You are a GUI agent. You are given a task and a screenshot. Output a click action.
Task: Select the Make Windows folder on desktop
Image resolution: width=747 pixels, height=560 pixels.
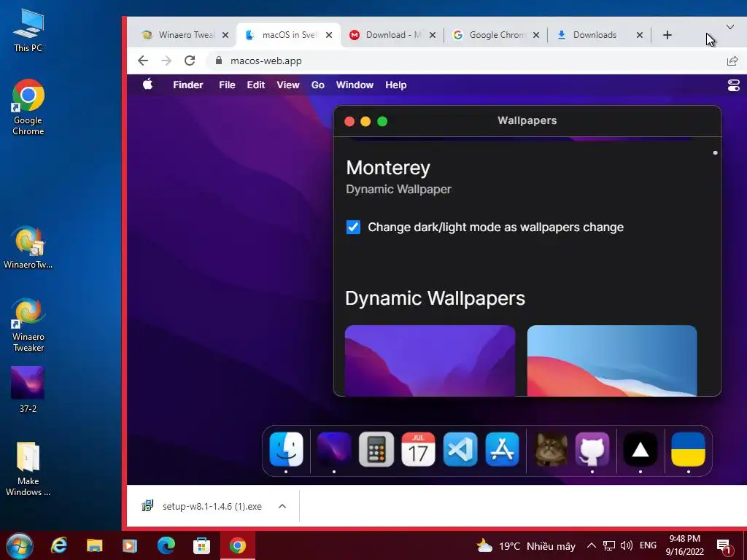point(28,470)
